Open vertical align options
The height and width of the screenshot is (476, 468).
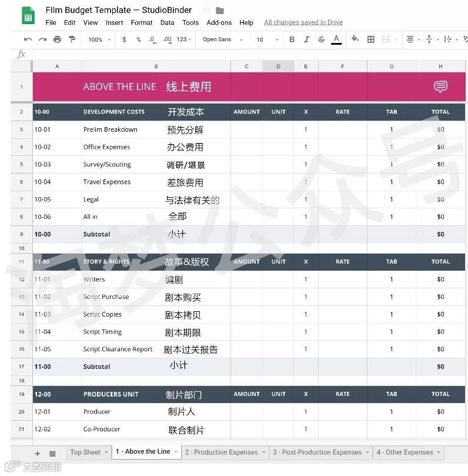[432, 39]
